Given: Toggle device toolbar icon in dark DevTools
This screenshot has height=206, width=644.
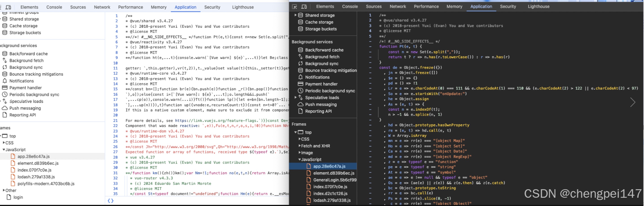Looking at the screenshot, I should pos(304,7).
